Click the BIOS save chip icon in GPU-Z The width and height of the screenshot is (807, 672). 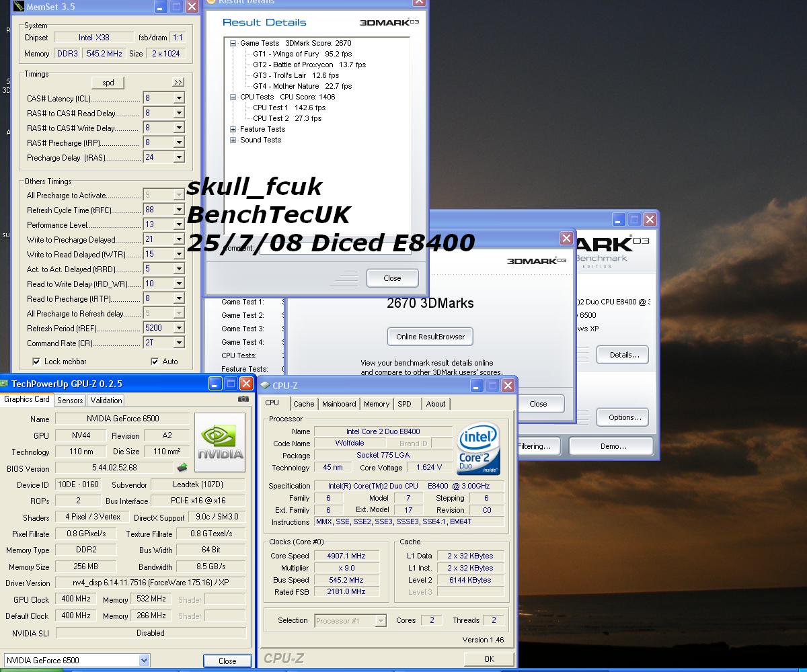182,468
